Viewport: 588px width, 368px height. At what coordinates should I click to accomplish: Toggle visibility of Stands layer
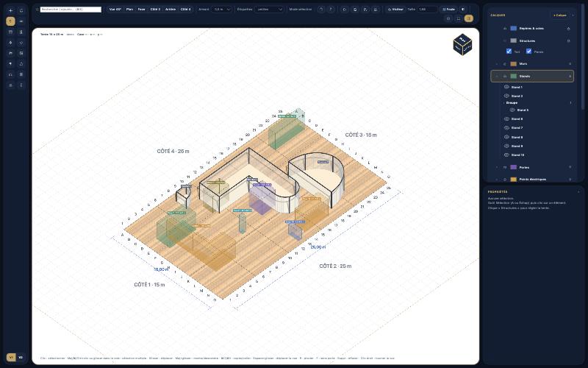point(505,77)
